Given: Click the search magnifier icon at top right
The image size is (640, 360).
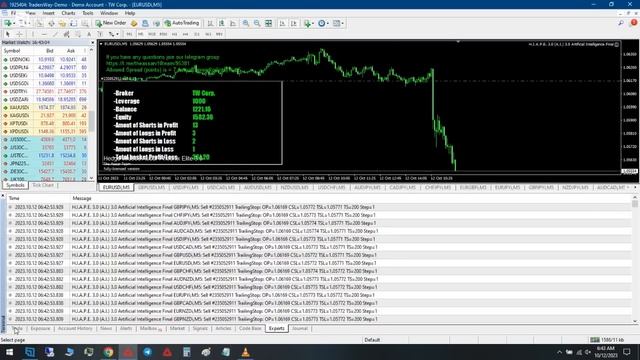Looking at the screenshot, I should [x=621, y=23].
